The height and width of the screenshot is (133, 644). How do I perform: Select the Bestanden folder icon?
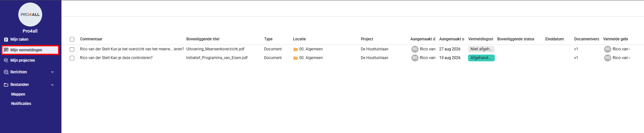pos(6,85)
